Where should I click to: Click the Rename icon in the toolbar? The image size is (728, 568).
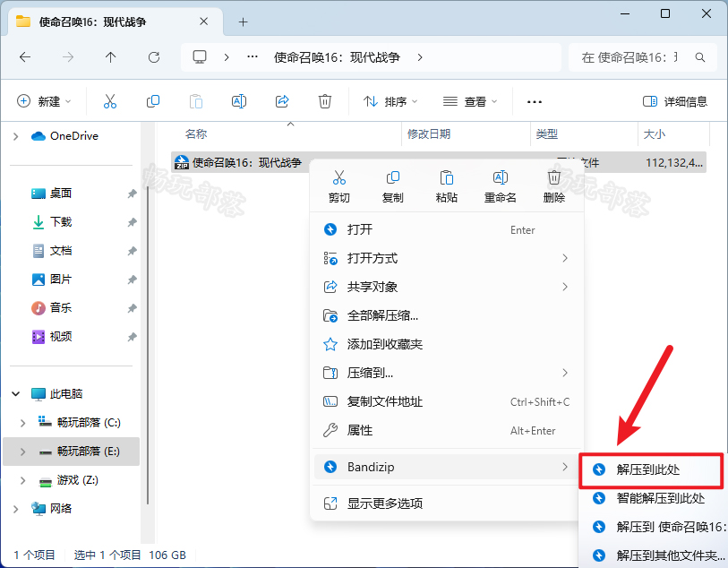(239, 101)
